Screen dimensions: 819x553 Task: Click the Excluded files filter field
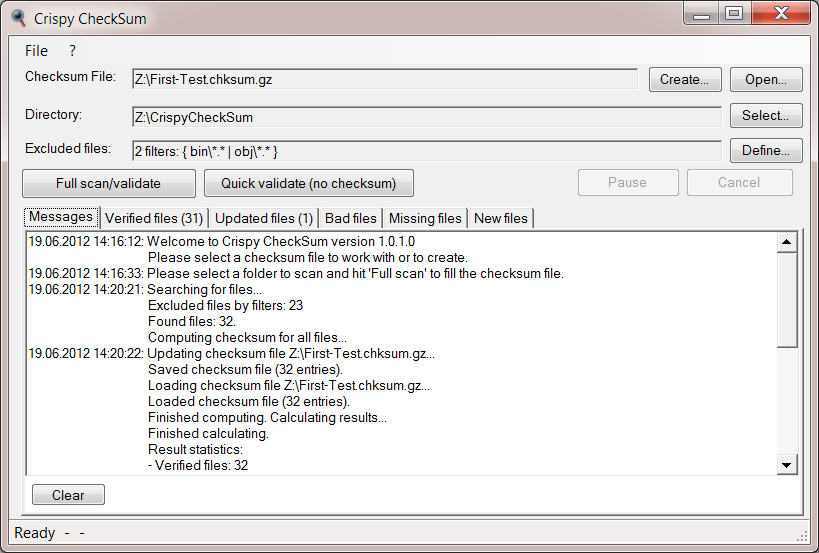427,151
